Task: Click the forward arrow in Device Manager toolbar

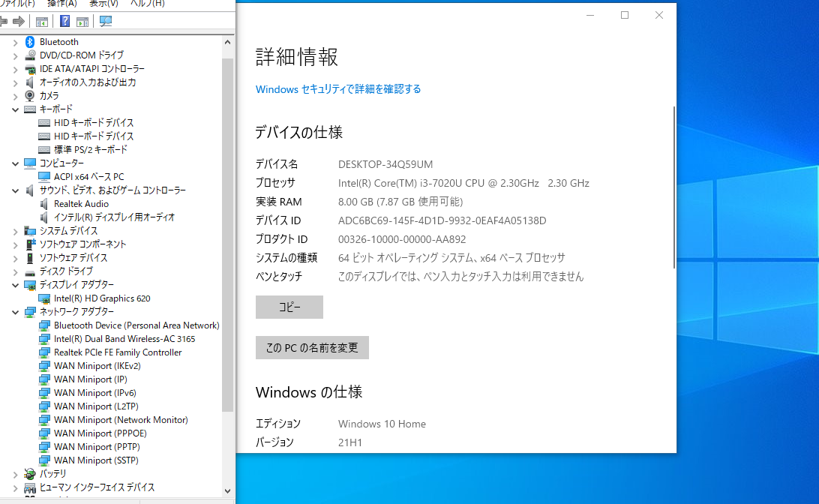Action: (19, 21)
